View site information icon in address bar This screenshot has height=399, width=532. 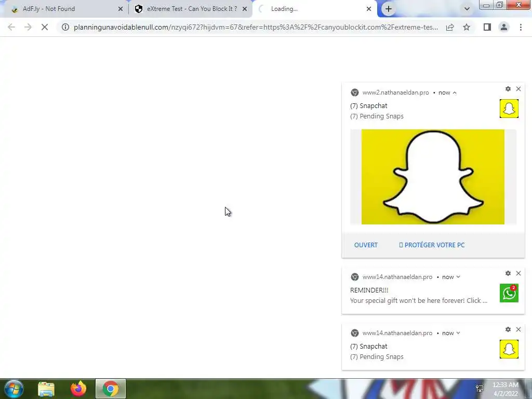tap(65, 27)
